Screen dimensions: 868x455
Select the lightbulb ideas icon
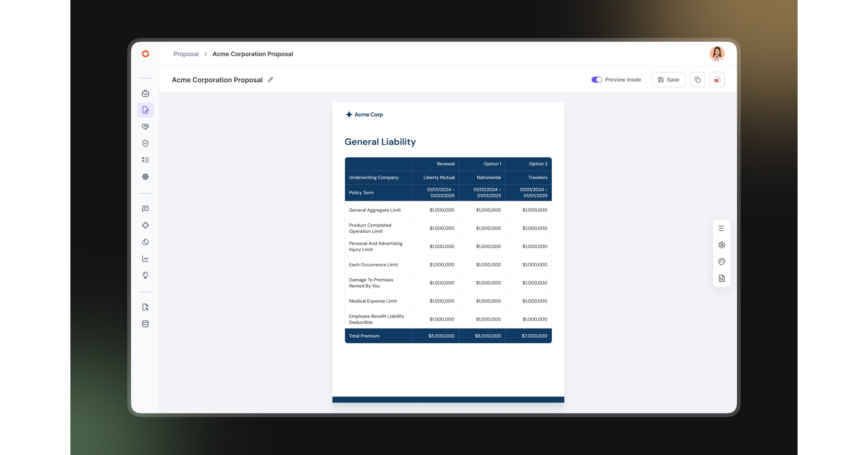point(145,275)
